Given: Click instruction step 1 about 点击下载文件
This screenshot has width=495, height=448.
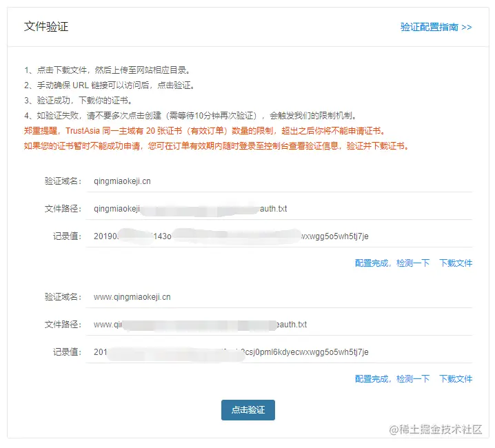Looking at the screenshot, I should [108, 70].
